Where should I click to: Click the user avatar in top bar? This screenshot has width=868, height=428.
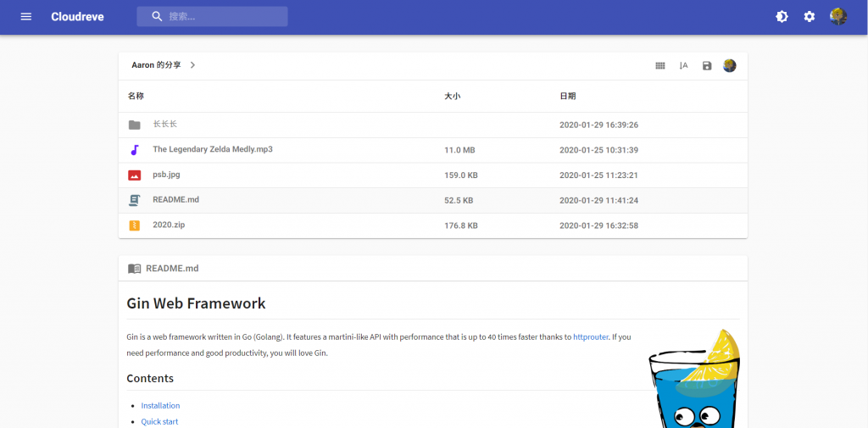pos(838,17)
